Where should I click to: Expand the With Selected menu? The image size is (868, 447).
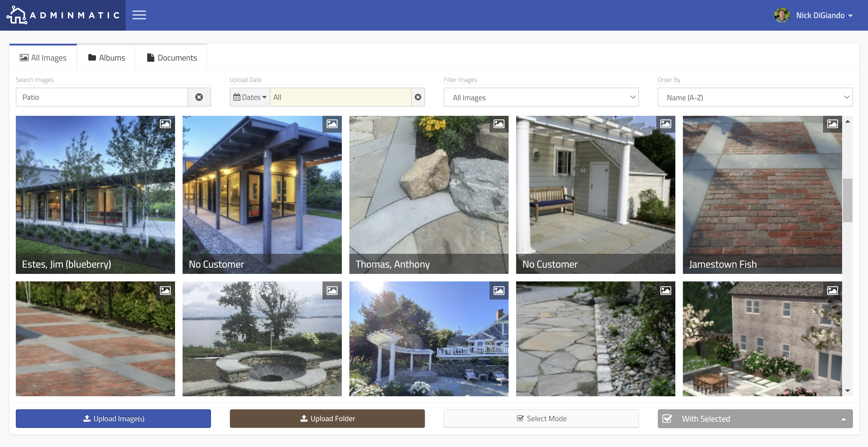pyautogui.click(x=755, y=419)
